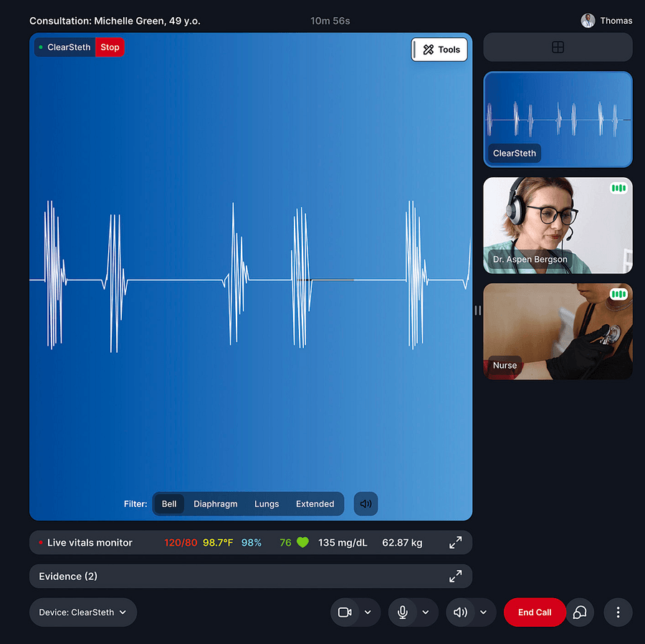
Task: Select Dr. Aspen Bergson video thumbnail
Action: pos(558,225)
